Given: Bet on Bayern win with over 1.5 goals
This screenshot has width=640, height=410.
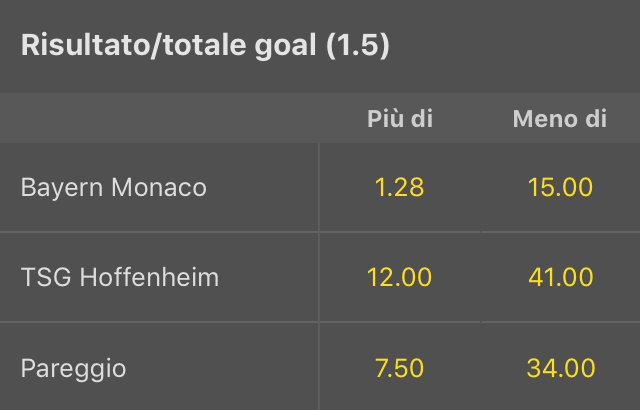Looking at the screenshot, I should pyautogui.click(x=399, y=187).
